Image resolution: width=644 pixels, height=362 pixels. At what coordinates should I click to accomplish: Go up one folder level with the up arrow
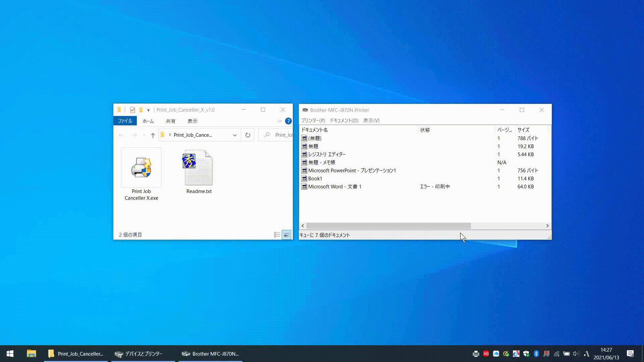[153, 135]
